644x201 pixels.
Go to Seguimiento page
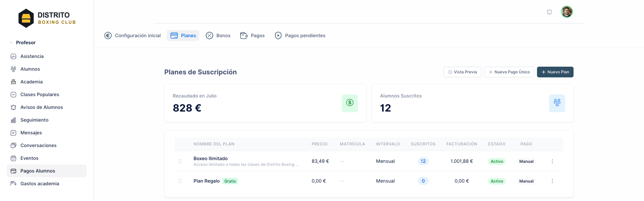click(47, 120)
